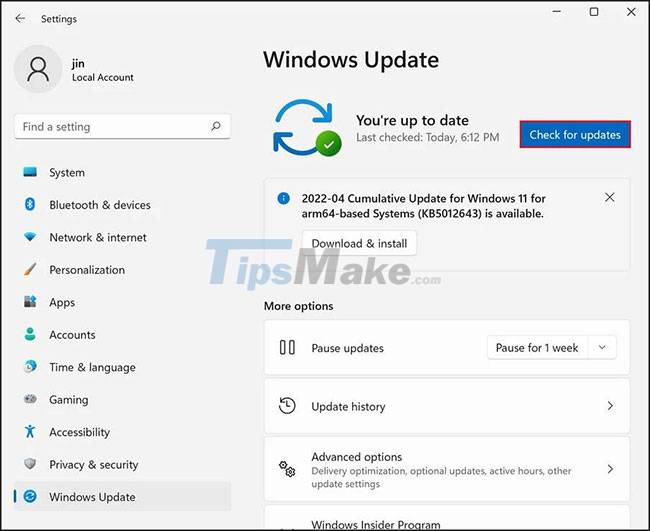Select Personalization in sidebar
Image resolution: width=650 pixels, height=531 pixels.
[x=122, y=270]
